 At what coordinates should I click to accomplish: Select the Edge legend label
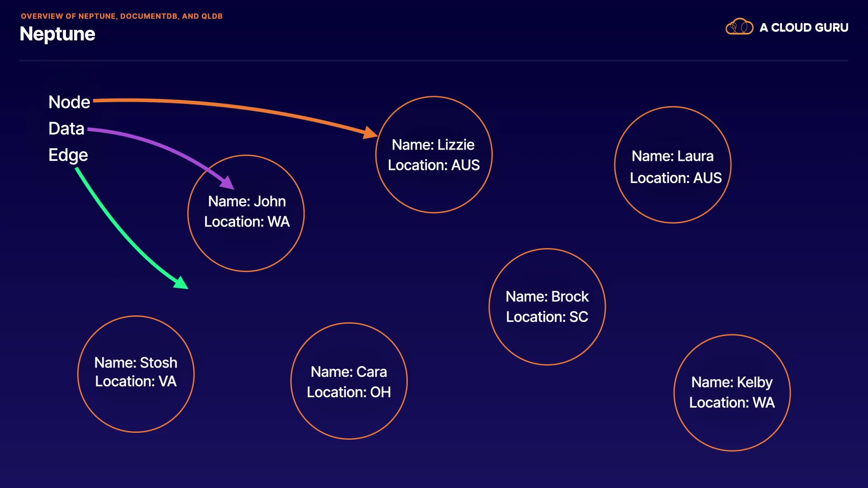pos(68,155)
